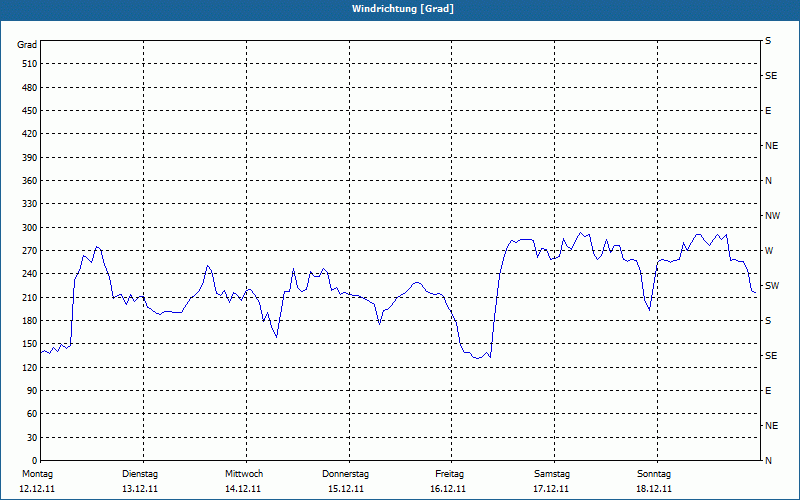This screenshot has width=800, height=500.
Task: Click the 'E' compass label beside the 450 gridline
Action: click(768, 111)
